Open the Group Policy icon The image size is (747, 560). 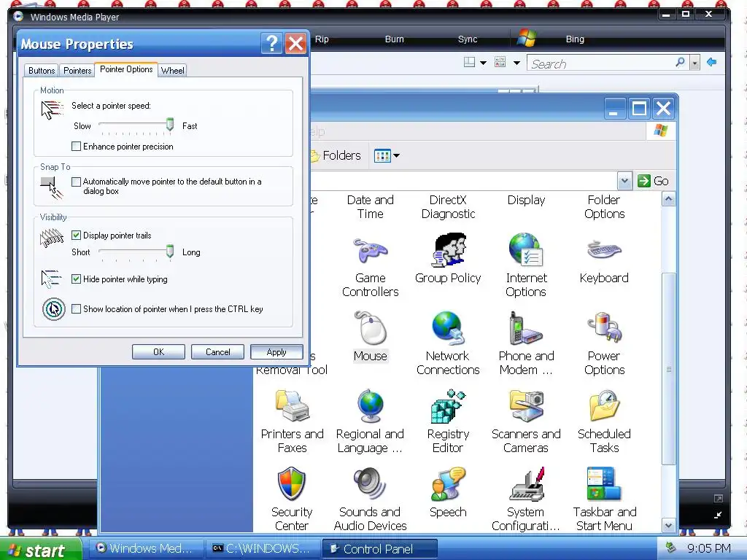(448, 249)
